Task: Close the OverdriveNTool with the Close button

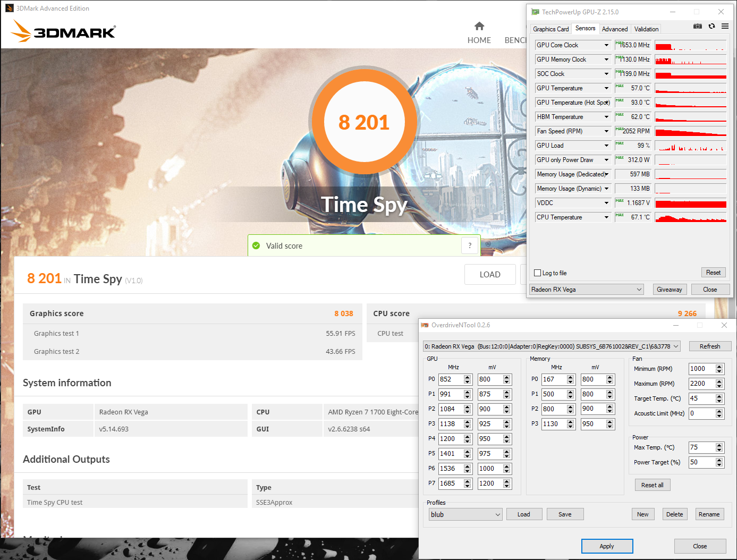Action: (700, 546)
